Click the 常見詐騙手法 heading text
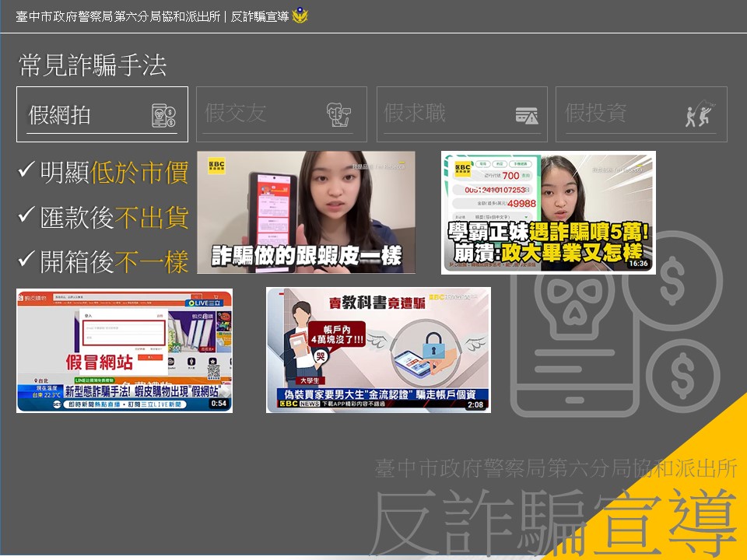Image resolution: width=747 pixels, height=560 pixels. [93, 65]
